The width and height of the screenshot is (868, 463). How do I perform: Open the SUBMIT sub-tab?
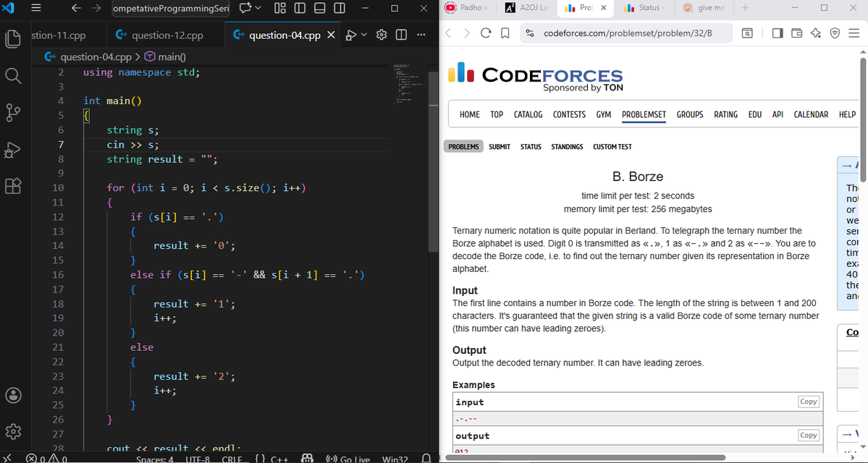(500, 147)
